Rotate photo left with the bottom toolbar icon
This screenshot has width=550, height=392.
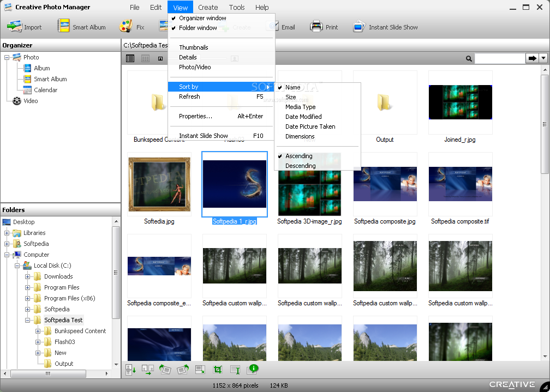(x=165, y=370)
